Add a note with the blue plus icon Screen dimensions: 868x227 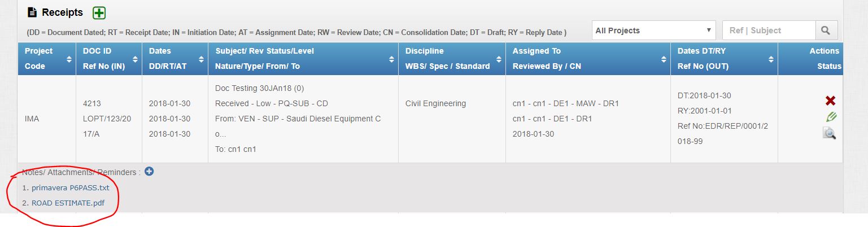tap(149, 171)
